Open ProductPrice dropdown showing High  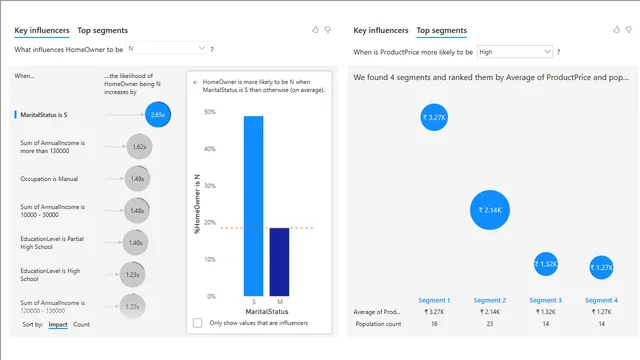point(515,51)
